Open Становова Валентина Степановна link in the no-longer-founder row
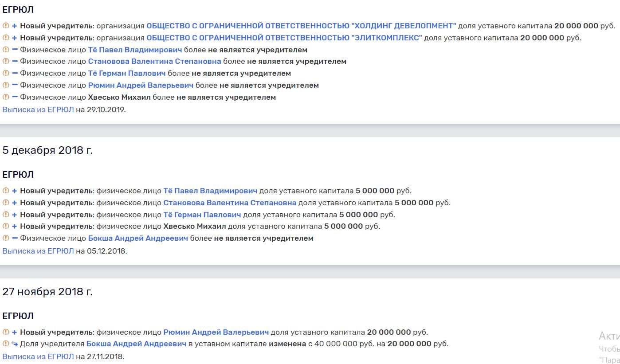The image size is (620, 364). (x=154, y=61)
